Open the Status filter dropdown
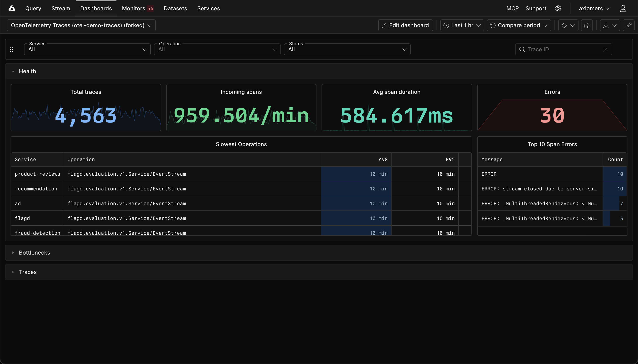Image resolution: width=638 pixels, height=364 pixels. [347, 49]
